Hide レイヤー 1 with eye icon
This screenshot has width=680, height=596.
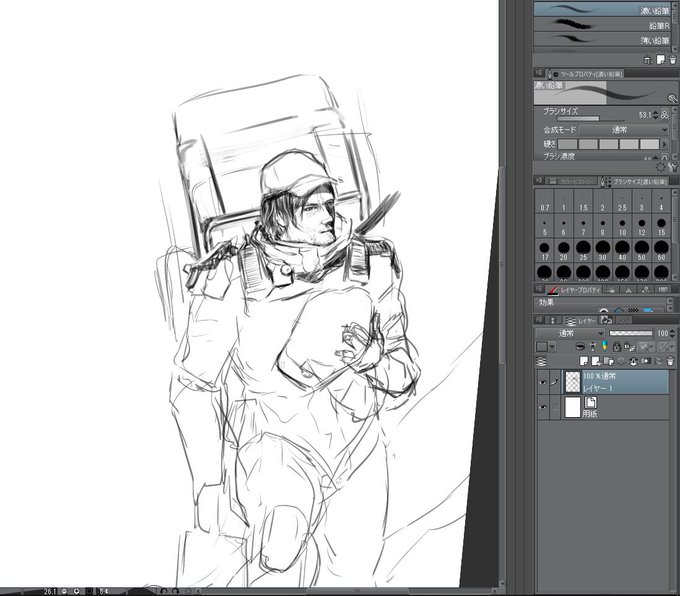point(543,382)
